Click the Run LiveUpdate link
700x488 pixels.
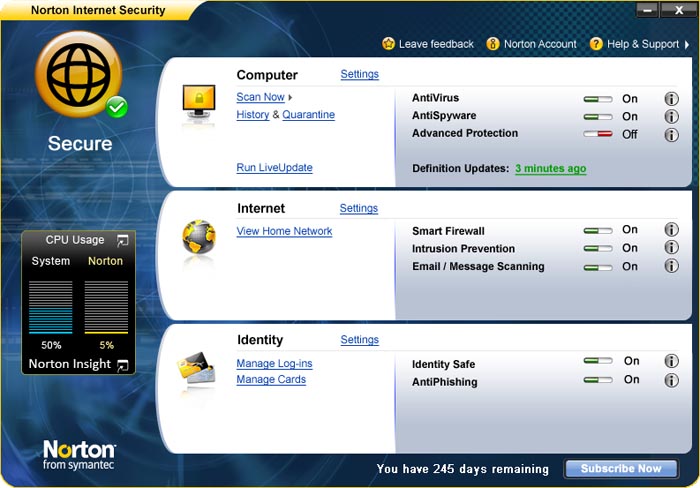[274, 168]
